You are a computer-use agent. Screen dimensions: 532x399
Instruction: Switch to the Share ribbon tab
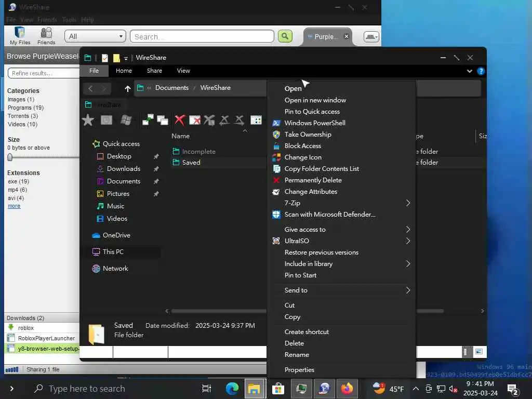154,71
